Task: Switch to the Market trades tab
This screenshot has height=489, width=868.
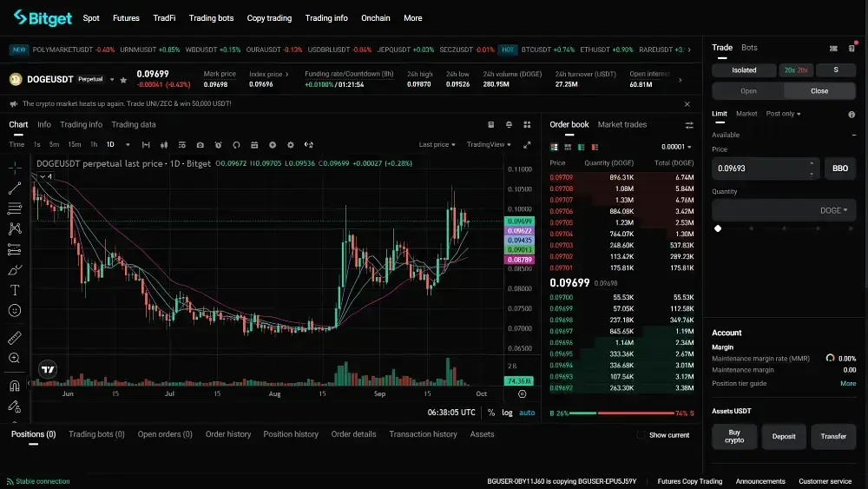Action: click(x=622, y=124)
